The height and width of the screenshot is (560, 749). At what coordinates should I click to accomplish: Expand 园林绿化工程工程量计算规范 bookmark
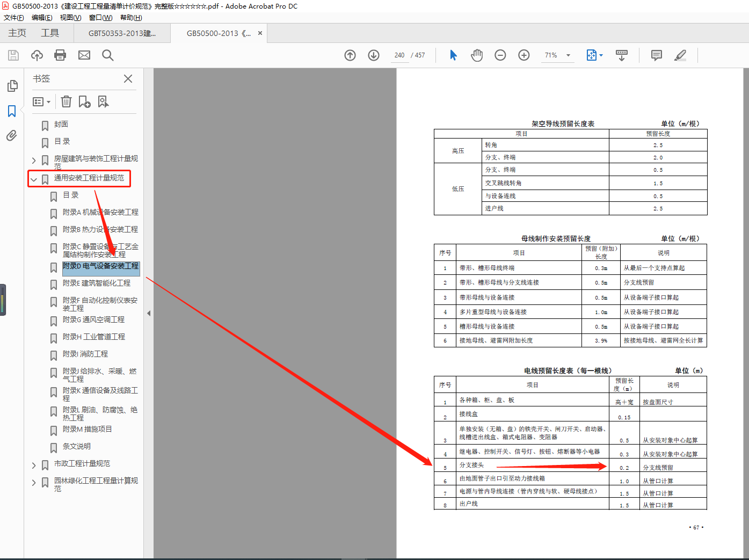(x=34, y=483)
